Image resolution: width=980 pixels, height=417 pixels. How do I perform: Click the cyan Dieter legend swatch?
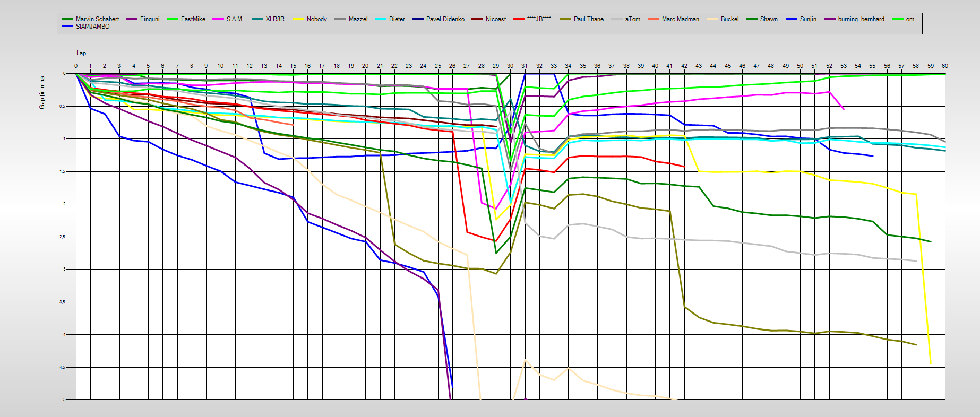(381, 19)
